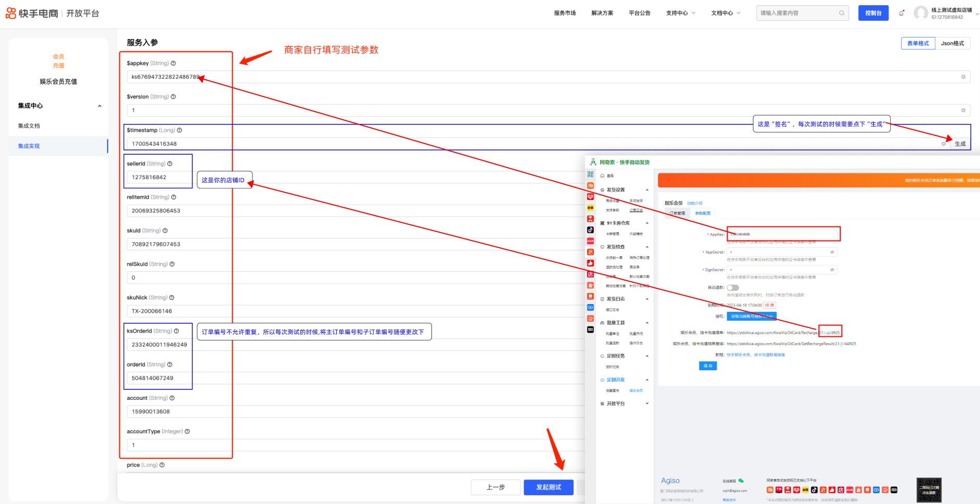Show SignSecret with the eye icon
Viewport: 980px width, 504px height.
(832, 270)
